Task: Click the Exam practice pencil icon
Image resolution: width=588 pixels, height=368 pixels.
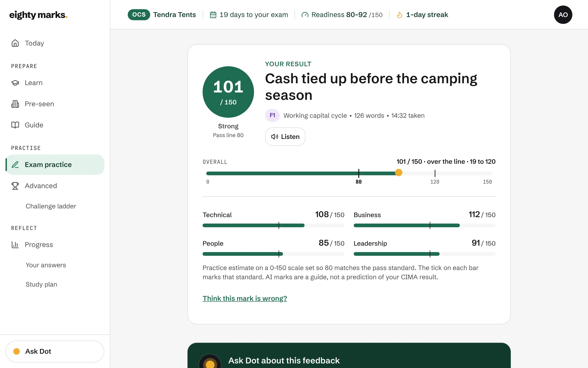Action: click(15, 164)
